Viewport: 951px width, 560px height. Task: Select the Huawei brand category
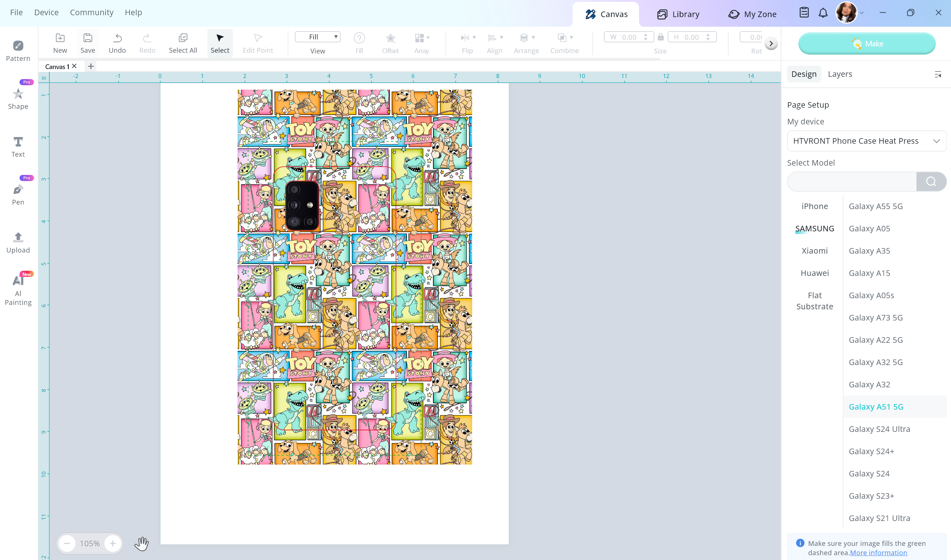[814, 273]
